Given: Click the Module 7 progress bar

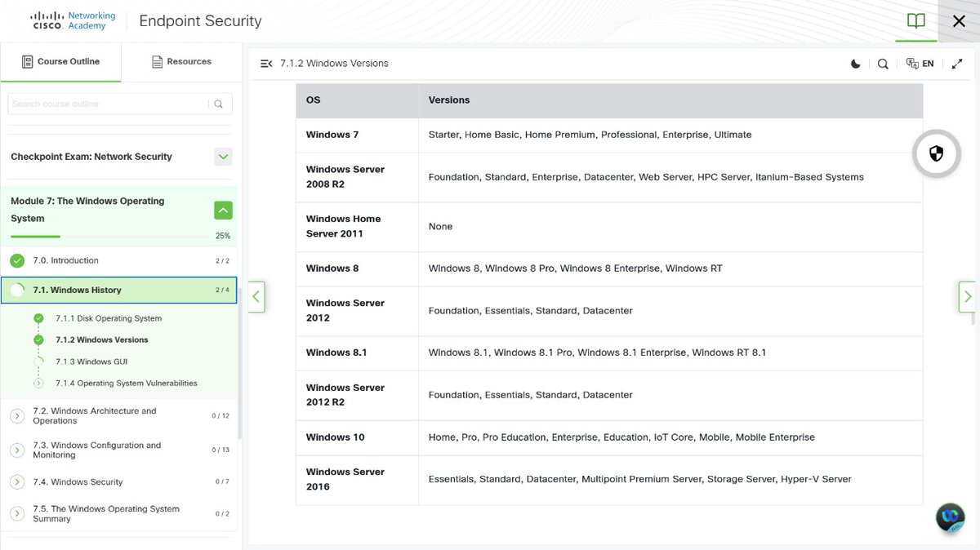Looking at the screenshot, I should [x=109, y=237].
